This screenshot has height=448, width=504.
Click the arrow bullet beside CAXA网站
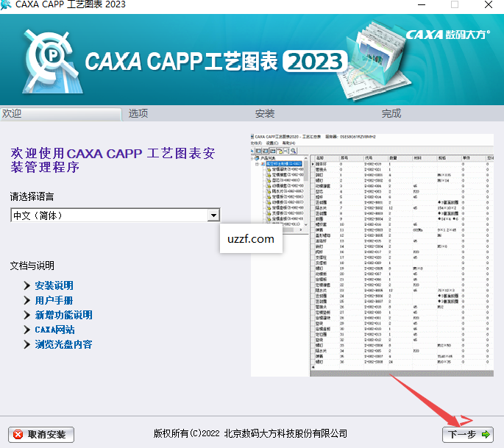[26, 330]
